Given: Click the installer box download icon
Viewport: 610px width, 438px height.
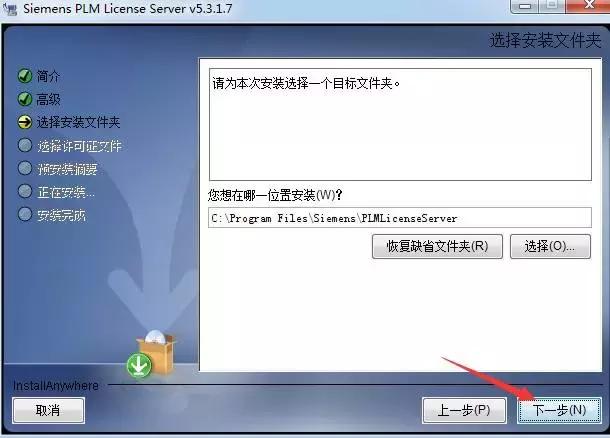Looking at the screenshot, I should 151,354.
